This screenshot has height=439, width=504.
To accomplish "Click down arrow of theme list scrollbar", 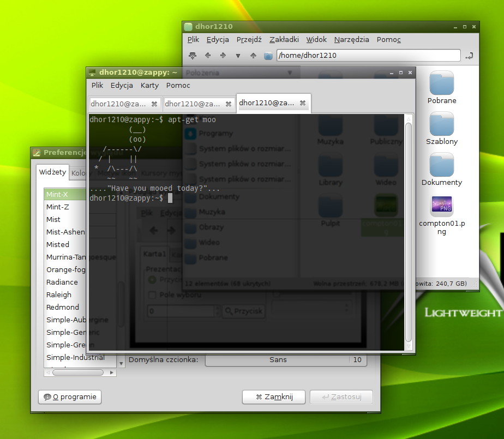I will point(121,364).
